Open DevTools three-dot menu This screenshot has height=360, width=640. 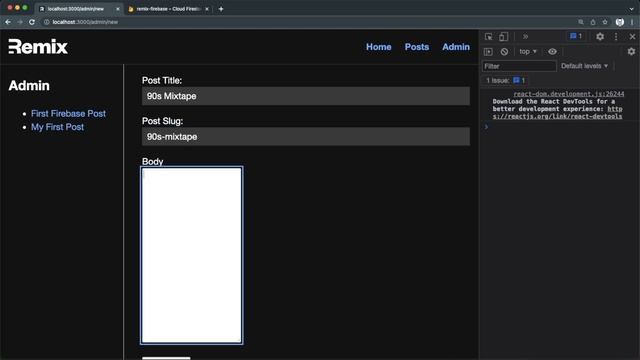click(x=616, y=37)
